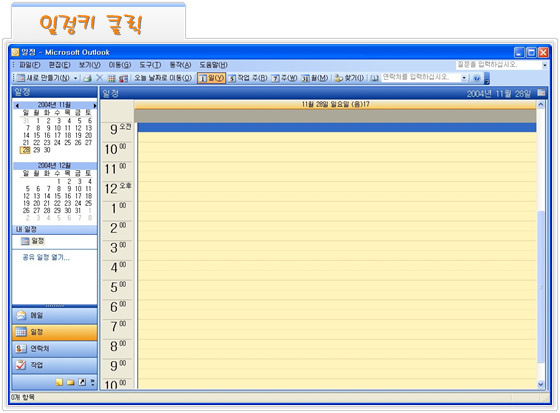
Task: Click the blue Help icon in the toolbar
Action: [476, 78]
